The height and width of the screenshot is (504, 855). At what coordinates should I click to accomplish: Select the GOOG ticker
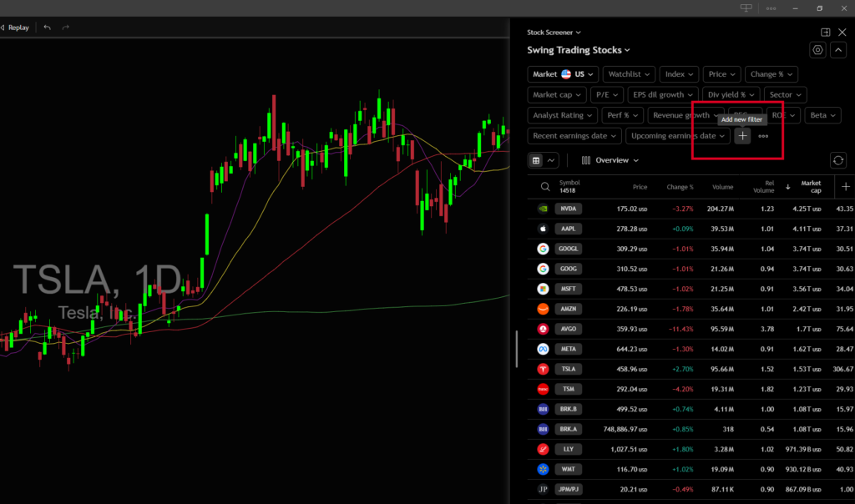pyautogui.click(x=568, y=270)
